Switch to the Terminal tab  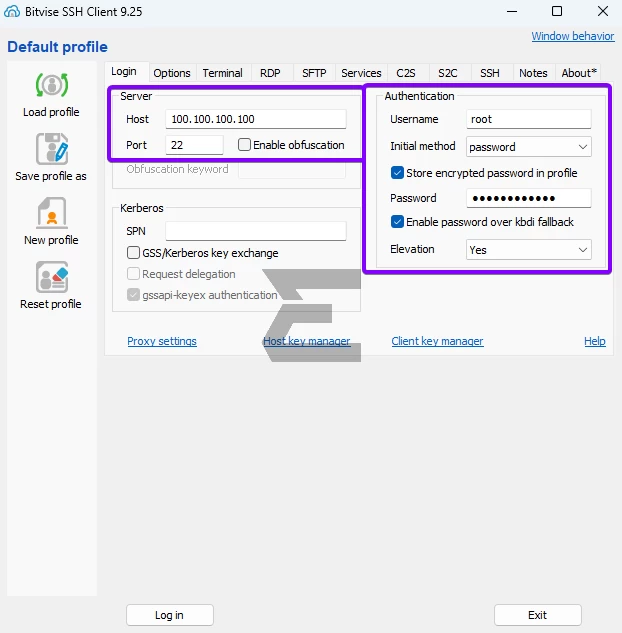222,73
